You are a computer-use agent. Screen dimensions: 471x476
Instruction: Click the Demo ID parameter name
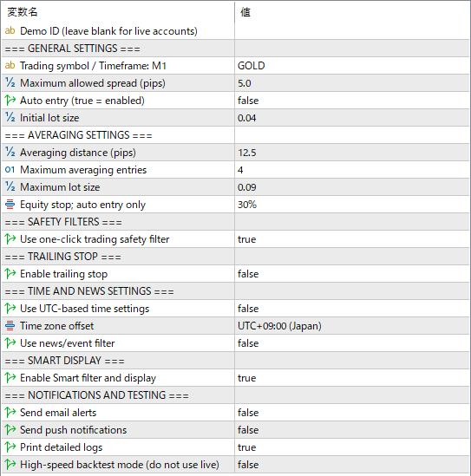point(108,31)
